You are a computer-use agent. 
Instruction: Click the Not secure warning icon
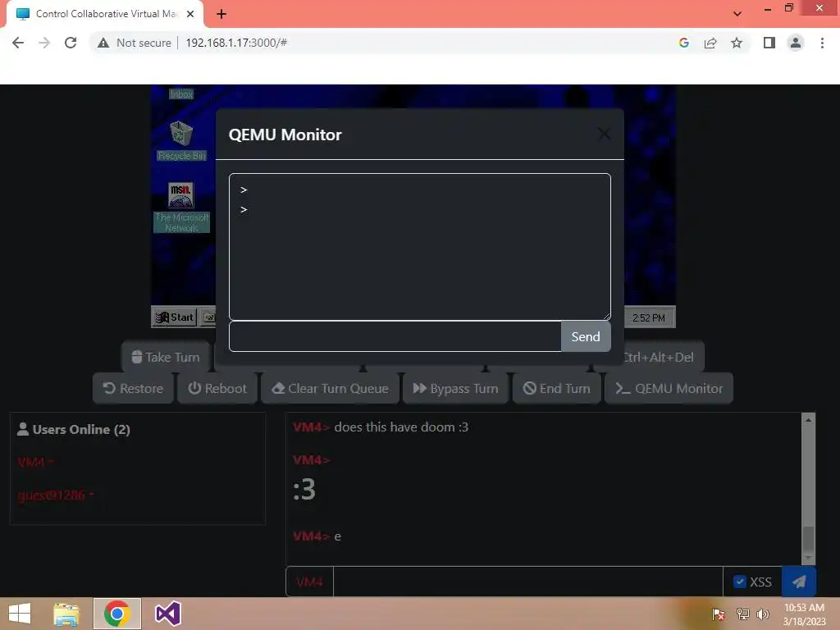103,43
